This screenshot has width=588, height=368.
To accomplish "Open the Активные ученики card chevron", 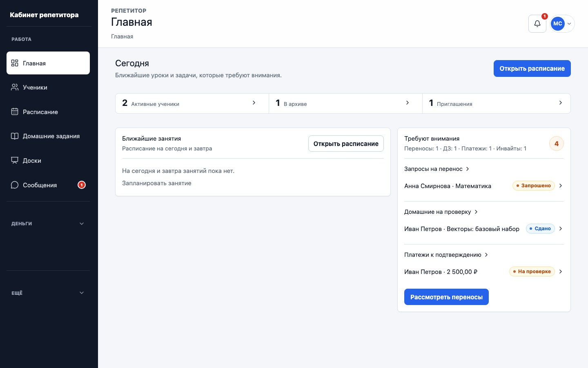I will pos(254,103).
